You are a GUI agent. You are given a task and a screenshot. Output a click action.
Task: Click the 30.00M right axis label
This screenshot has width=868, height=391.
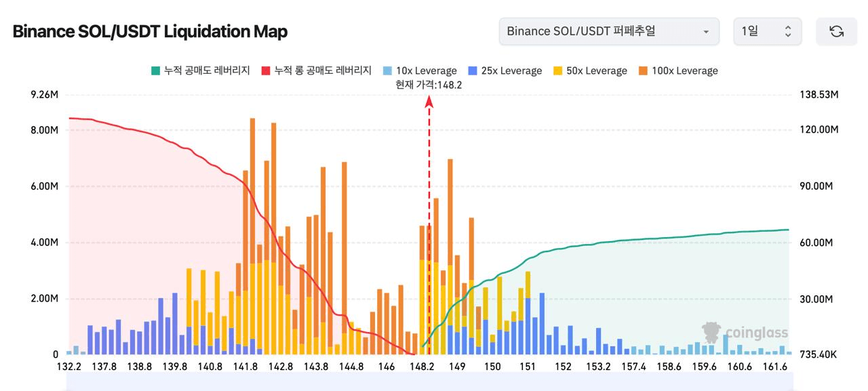click(816, 299)
